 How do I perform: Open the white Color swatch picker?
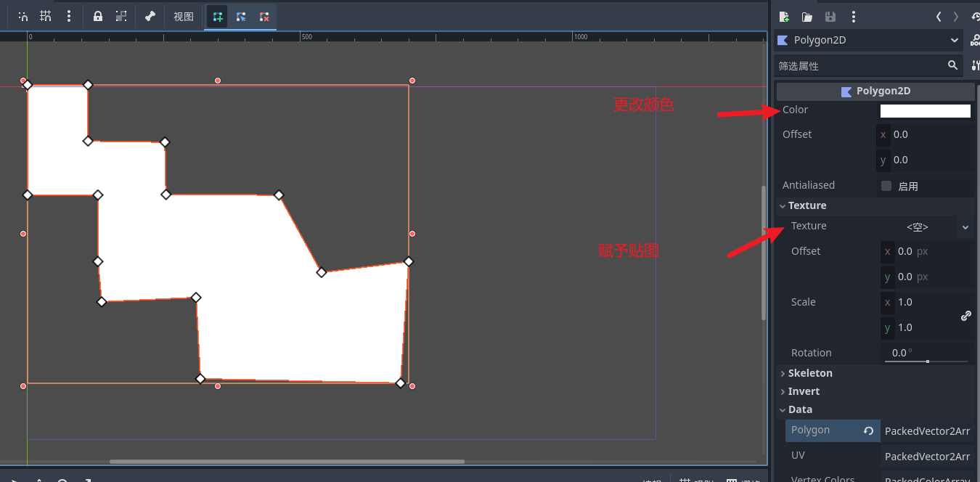(925, 111)
